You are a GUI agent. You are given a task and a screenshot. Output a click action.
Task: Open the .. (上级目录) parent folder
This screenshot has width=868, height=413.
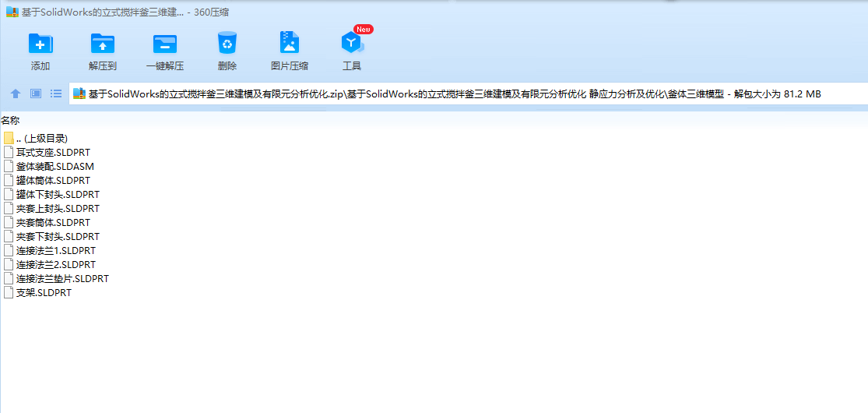[x=42, y=139]
